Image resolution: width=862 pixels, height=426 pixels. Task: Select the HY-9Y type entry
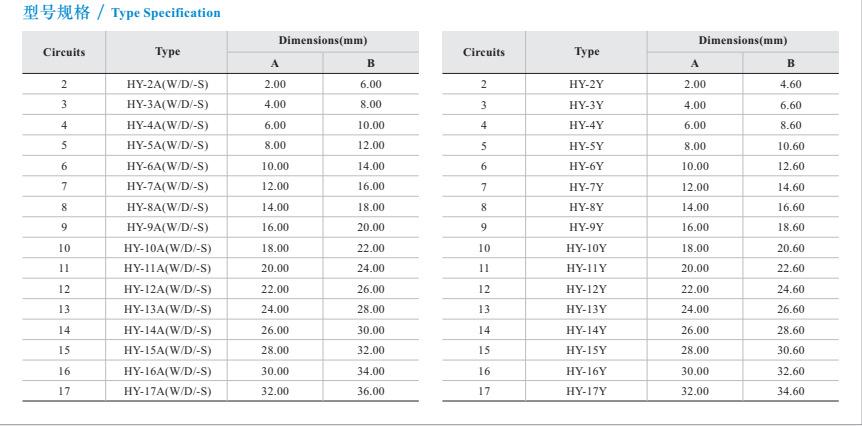586,228
